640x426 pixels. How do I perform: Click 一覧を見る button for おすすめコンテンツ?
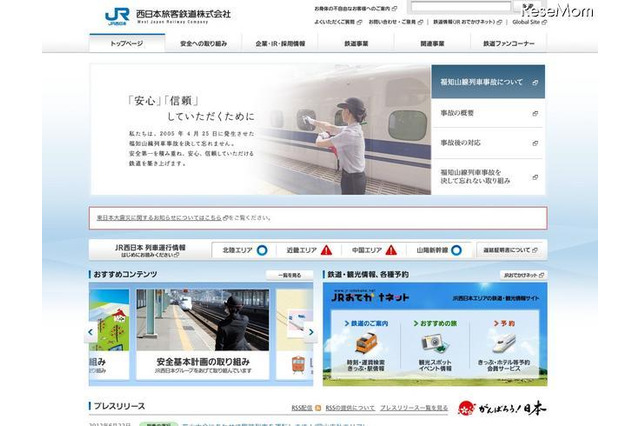[x=289, y=275]
